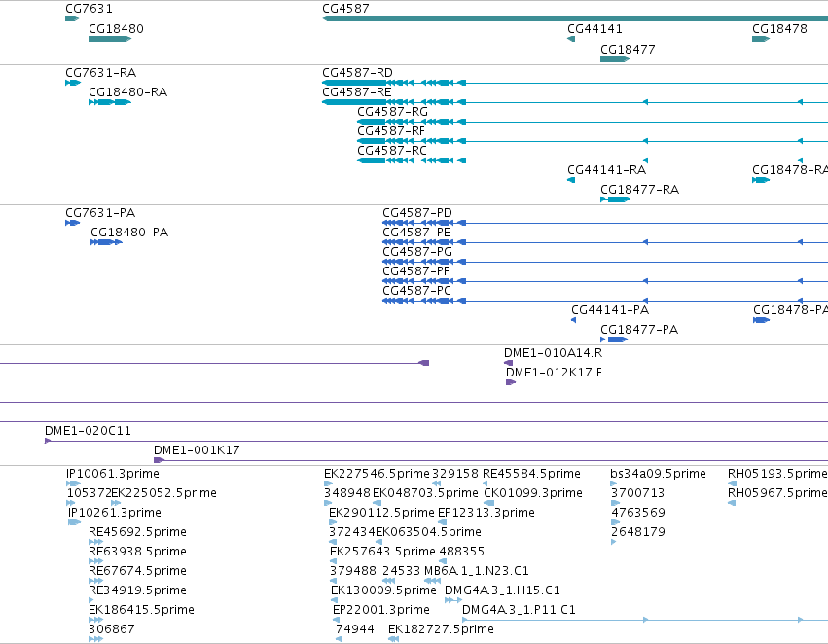
Task: Select the MB6A.1_1.N23.C1 feature
Action: point(477,572)
